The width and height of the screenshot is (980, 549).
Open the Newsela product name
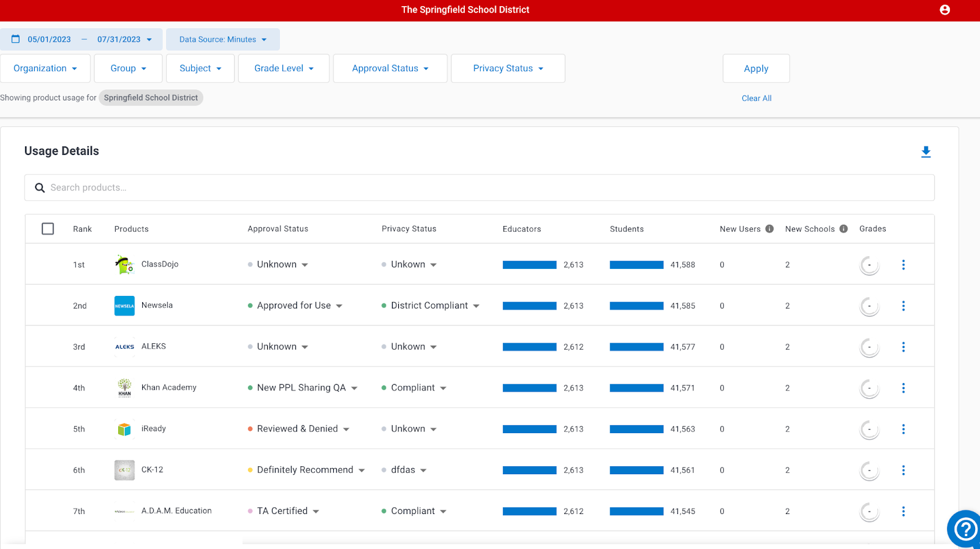pyautogui.click(x=157, y=305)
